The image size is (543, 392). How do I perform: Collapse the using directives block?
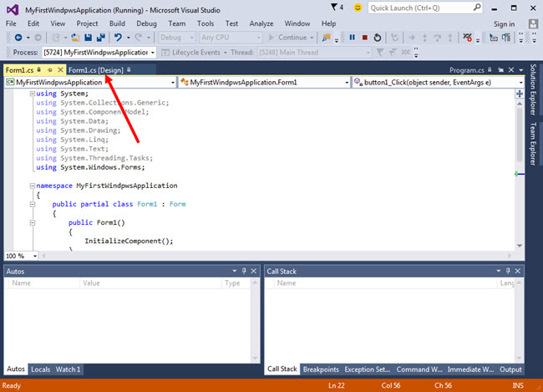(33, 94)
